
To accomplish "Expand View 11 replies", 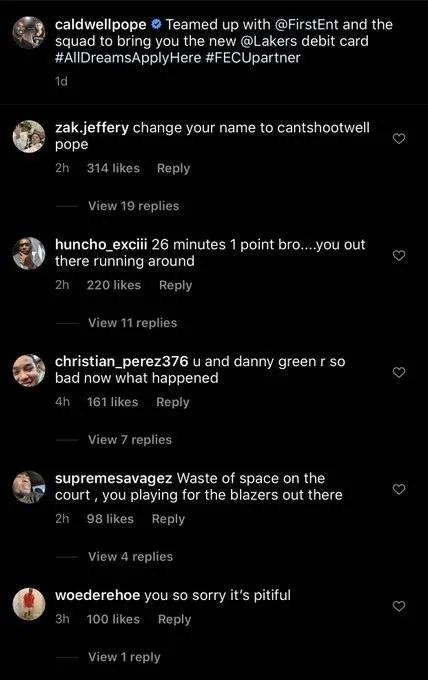I will pos(133,323).
